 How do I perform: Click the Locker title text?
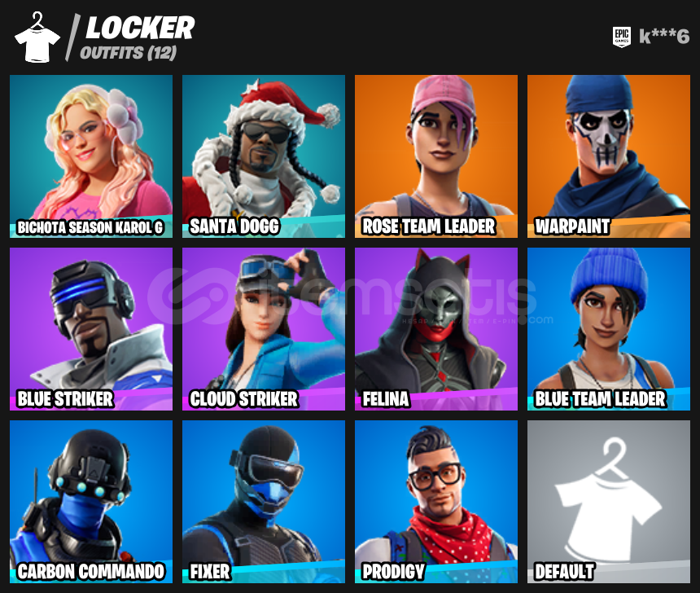point(140,28)
